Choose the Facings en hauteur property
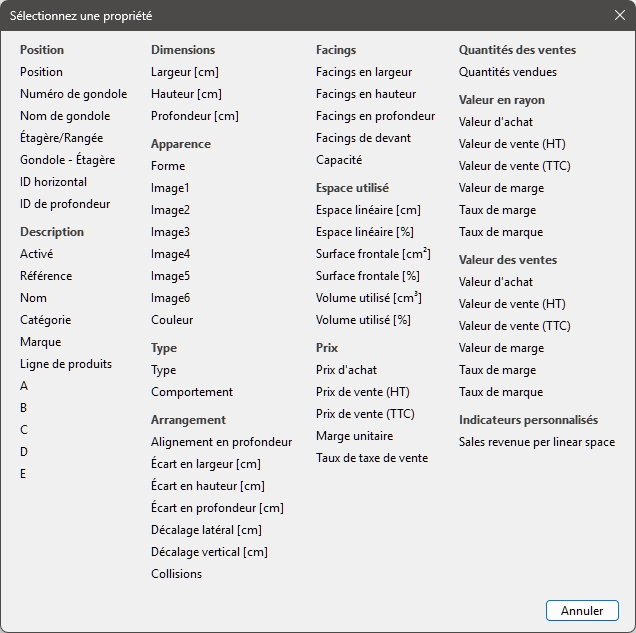 (x=366, y=94)
